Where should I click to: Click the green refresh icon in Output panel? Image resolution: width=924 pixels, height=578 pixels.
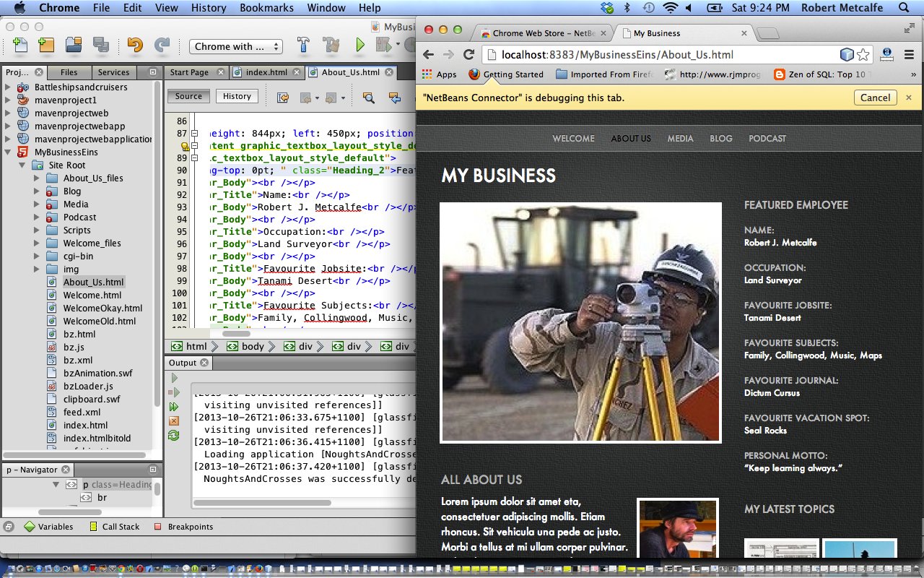coord(173,435)
